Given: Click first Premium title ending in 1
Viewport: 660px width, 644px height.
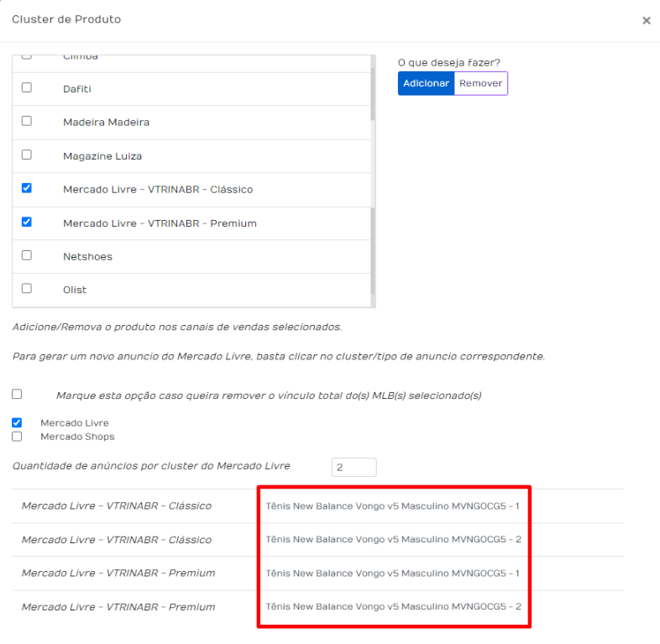Looking at the screenshot, I should tap(392, 573).
